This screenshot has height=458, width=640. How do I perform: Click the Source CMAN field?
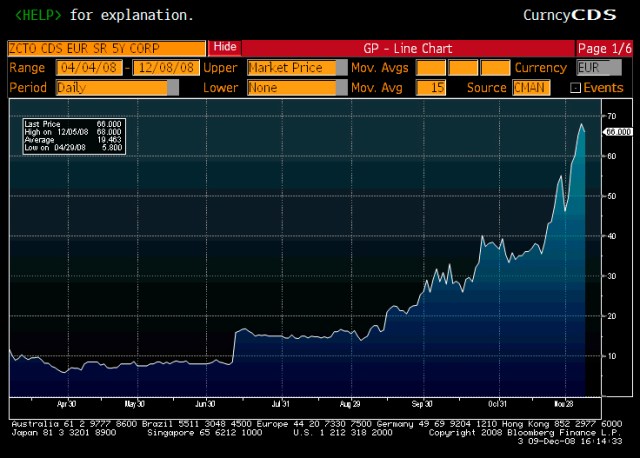click(531, 88)
